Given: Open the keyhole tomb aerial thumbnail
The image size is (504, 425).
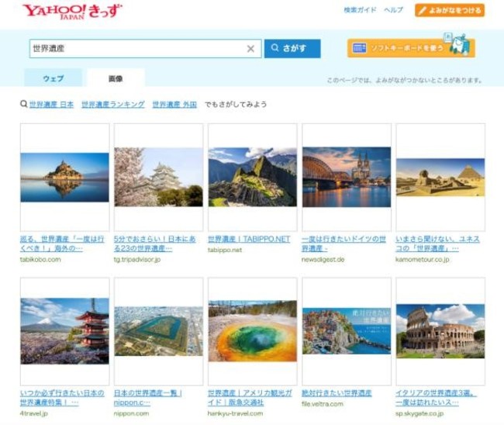Looking at the screenshot, I should [158, 331].
